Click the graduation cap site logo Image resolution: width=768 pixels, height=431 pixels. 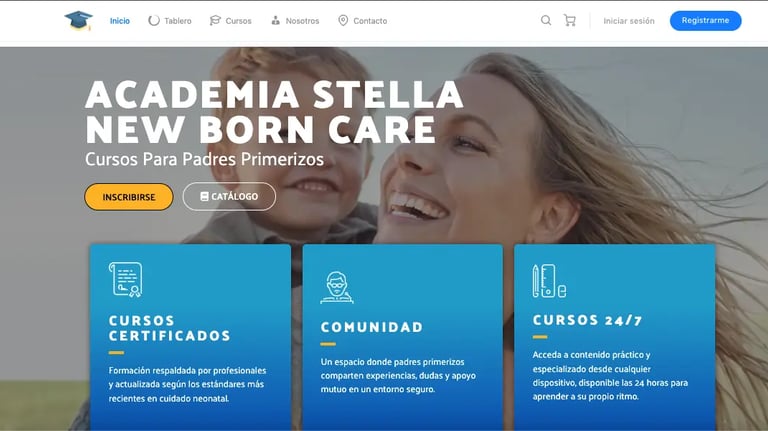point(78,21)
